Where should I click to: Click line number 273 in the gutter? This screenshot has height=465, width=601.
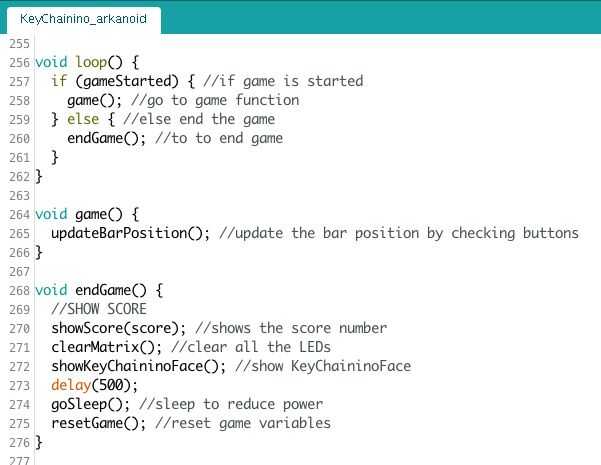click(x=17, y=385)
